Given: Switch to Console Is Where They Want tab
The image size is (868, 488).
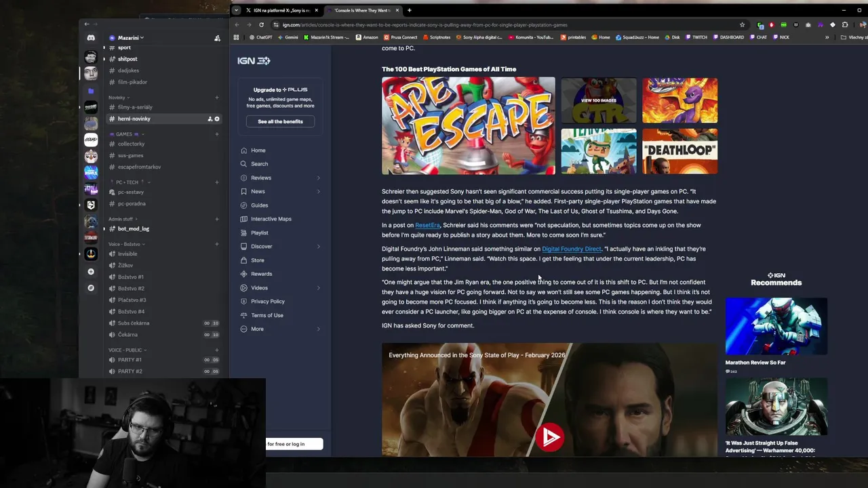Looking at the screenshot, I should point(363,10).
